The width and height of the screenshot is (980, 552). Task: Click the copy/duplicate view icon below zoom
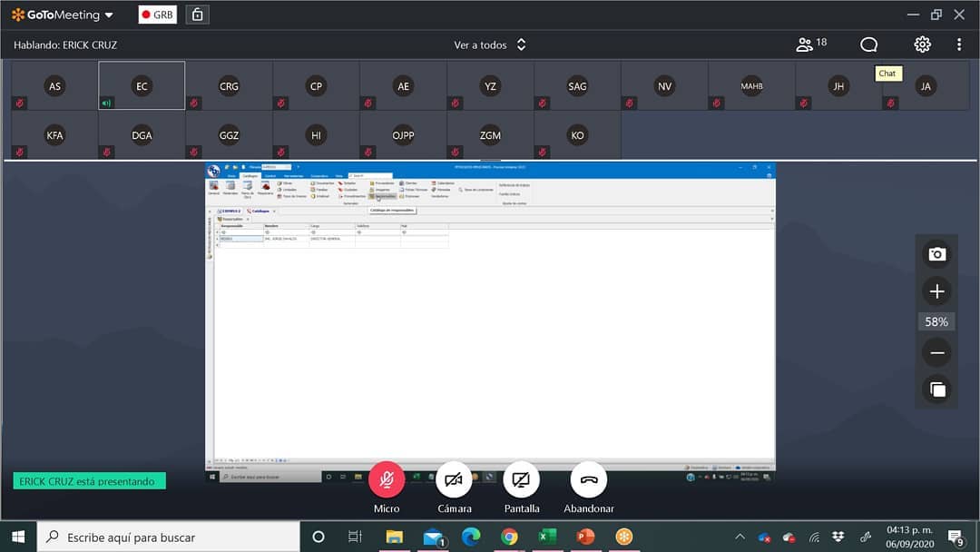(936, 390)
